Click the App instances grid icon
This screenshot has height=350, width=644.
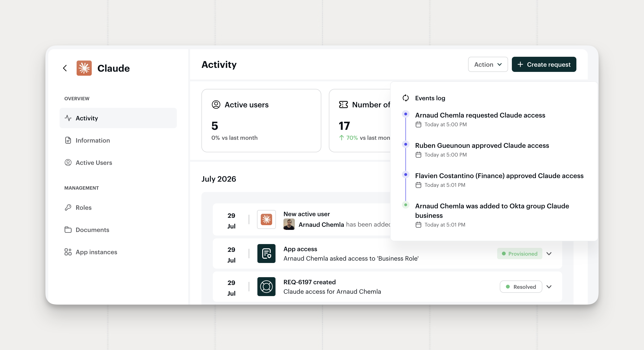(68, 252)
